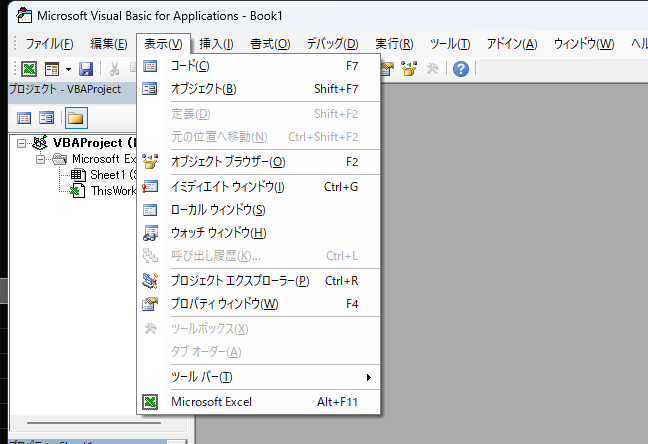Open the ウィンドウ(W) menu
This screenshot has width=648, height=444.
[x=584, y=43]
